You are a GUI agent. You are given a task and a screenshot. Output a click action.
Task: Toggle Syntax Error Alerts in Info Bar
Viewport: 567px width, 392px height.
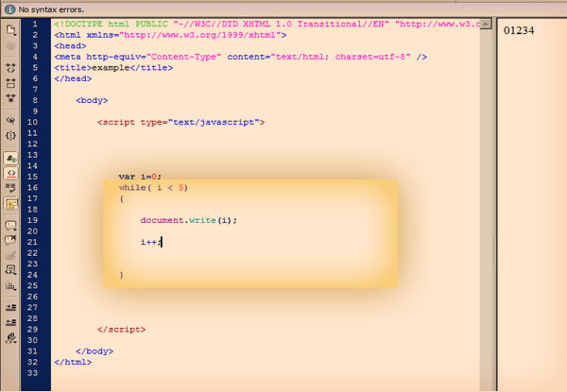point(10,203)
